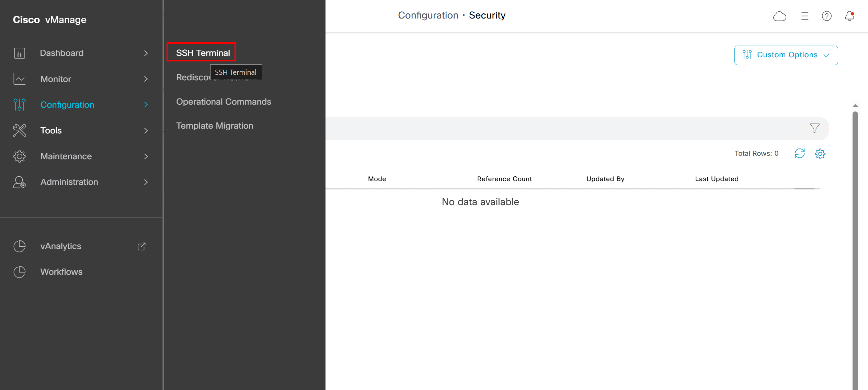Expand the Administration menu chevron

[x=146, y=182]
